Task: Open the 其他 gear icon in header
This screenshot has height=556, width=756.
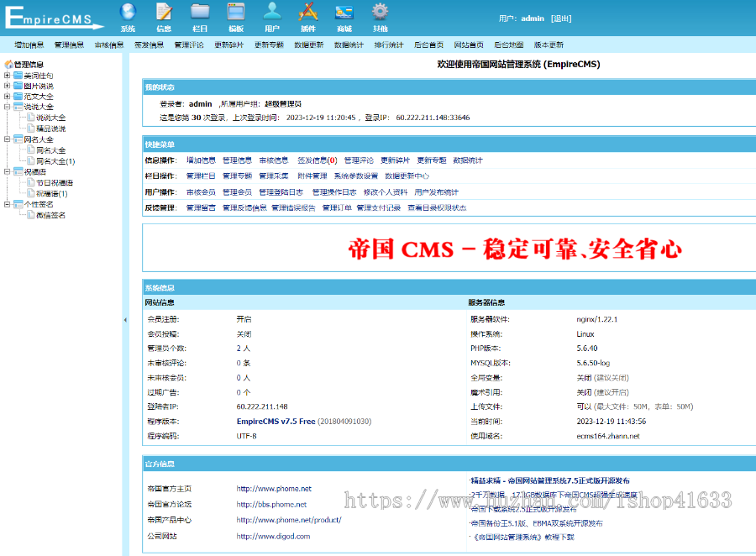Action: coord(380,12)
